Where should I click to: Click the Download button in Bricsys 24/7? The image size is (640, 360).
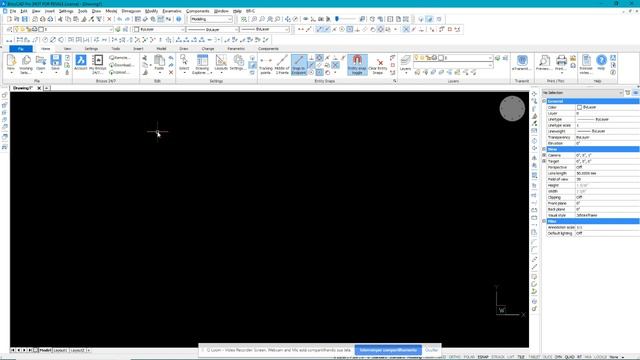pyautogui.click(x=121, y=65)
